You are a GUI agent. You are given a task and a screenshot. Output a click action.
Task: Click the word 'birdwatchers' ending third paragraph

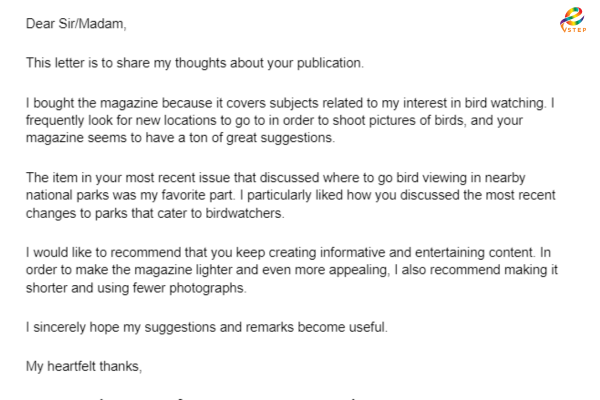(x=243, y=213)
